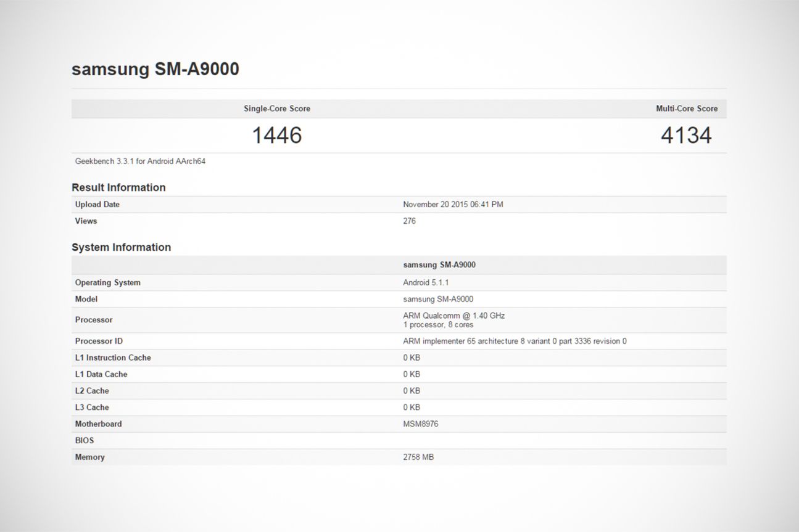Click the samsung SM-A9000 page title
The width and height of the screenshot is (799, 532).
click(x=155, y=69)
